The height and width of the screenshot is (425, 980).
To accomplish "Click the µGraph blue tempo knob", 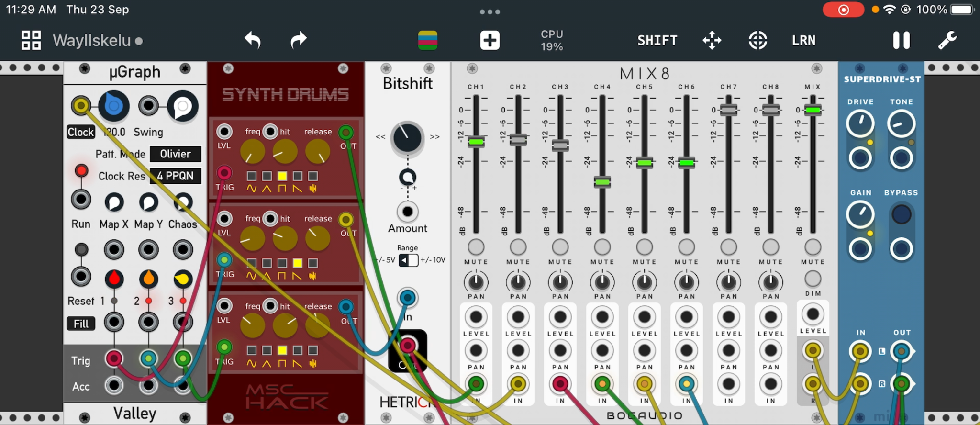I will coord(113,106).
